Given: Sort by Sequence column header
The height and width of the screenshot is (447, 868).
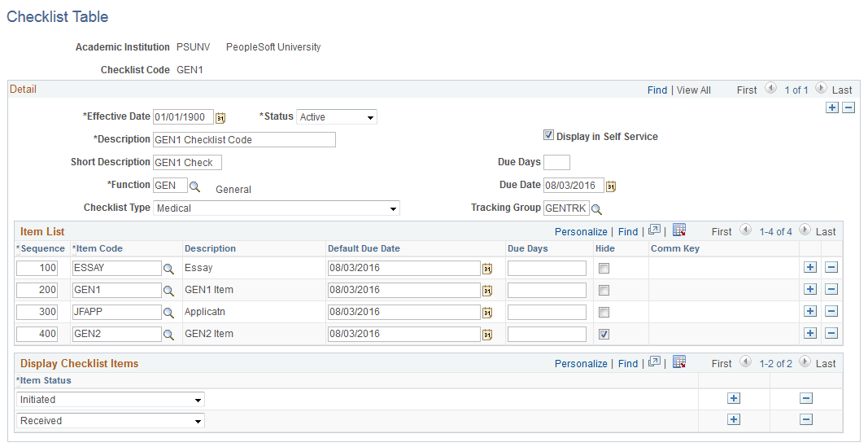Looking at the screenshot, I should click(x=42, y=248).
